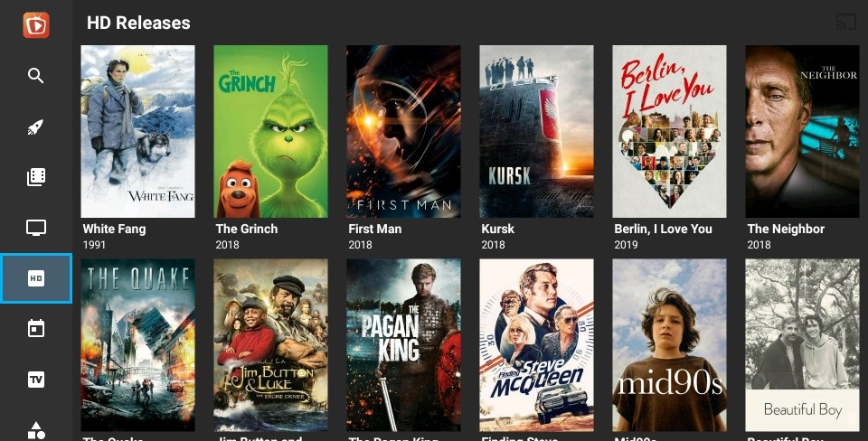
Task: Open the movies film-strip icon in sidebar
Action: tap(36, 177)
